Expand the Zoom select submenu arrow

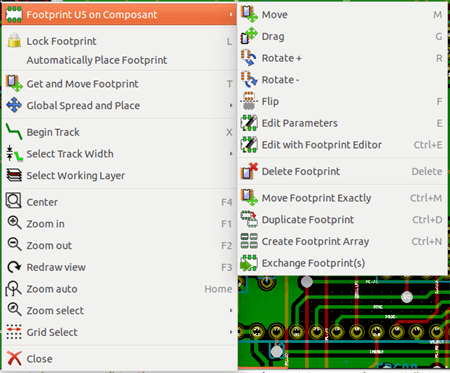click(231, 310)
